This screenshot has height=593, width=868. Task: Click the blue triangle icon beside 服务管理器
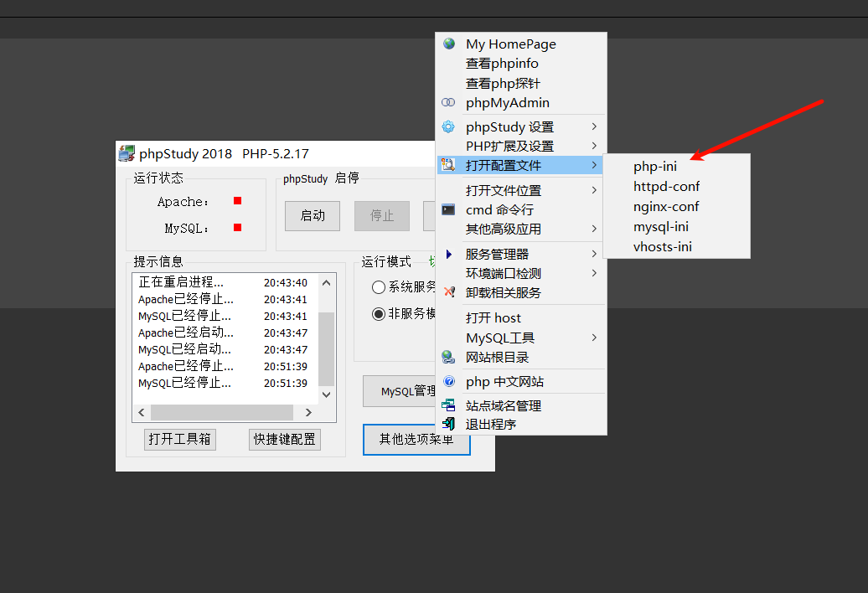click(x=449, y=254)
